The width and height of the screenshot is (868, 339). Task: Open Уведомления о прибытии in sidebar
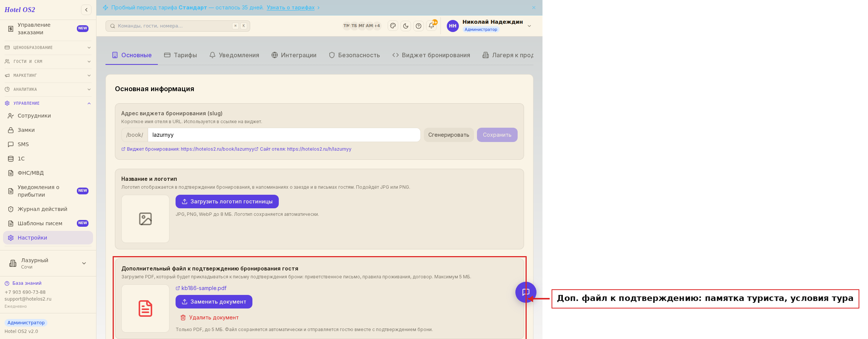[x=48, y=191]
